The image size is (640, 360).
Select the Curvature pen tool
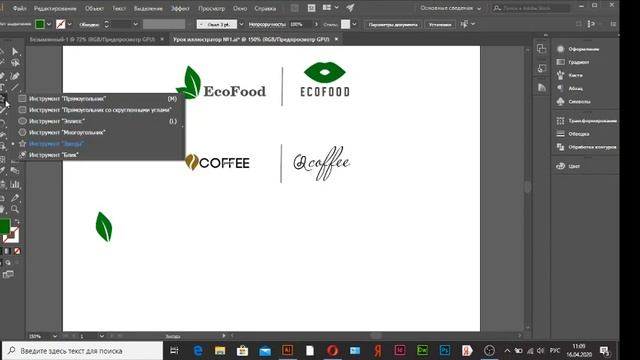tap(15, 76)
